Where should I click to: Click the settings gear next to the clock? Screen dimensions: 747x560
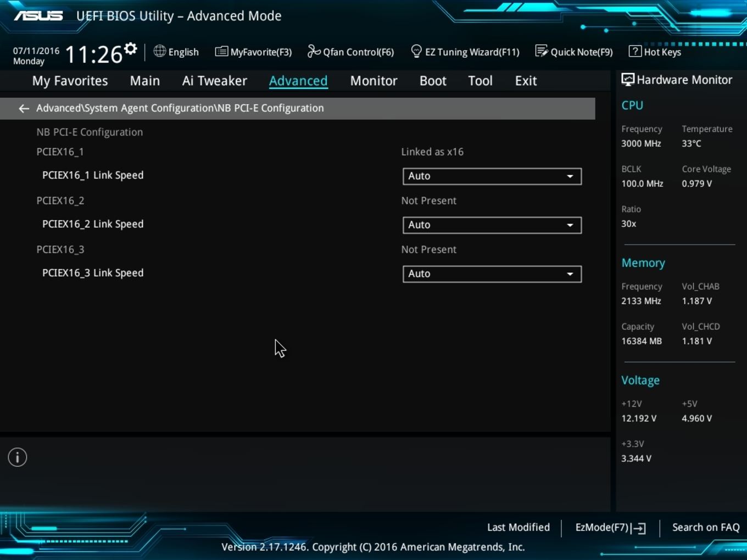[x=130, y=49]
